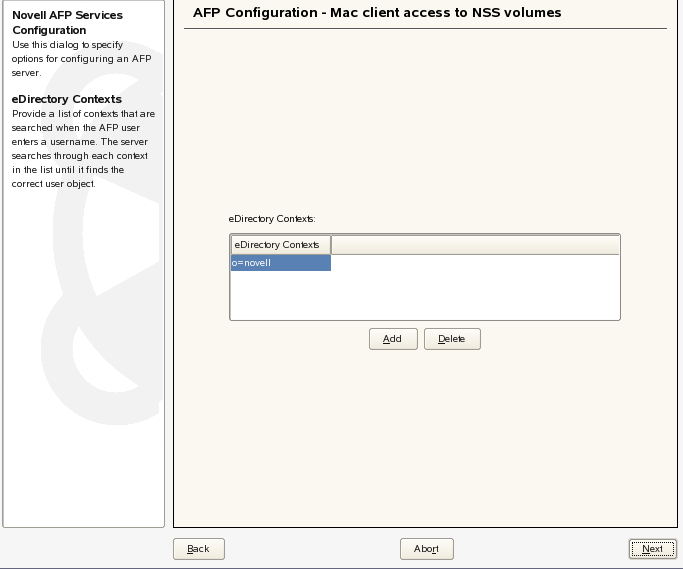Viewport: 683px width, 569px height.
Task: Proceed with the Next button
Action: [x=652, y=549]
